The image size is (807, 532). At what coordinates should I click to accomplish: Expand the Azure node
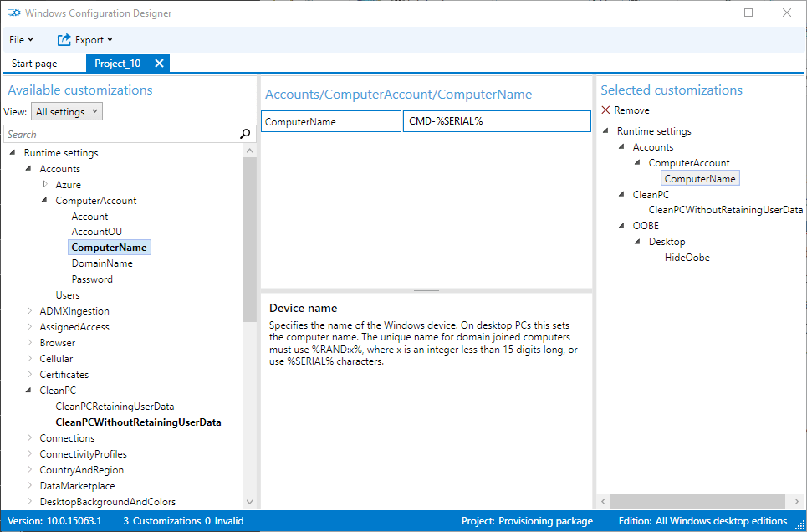tap(45, 184)
